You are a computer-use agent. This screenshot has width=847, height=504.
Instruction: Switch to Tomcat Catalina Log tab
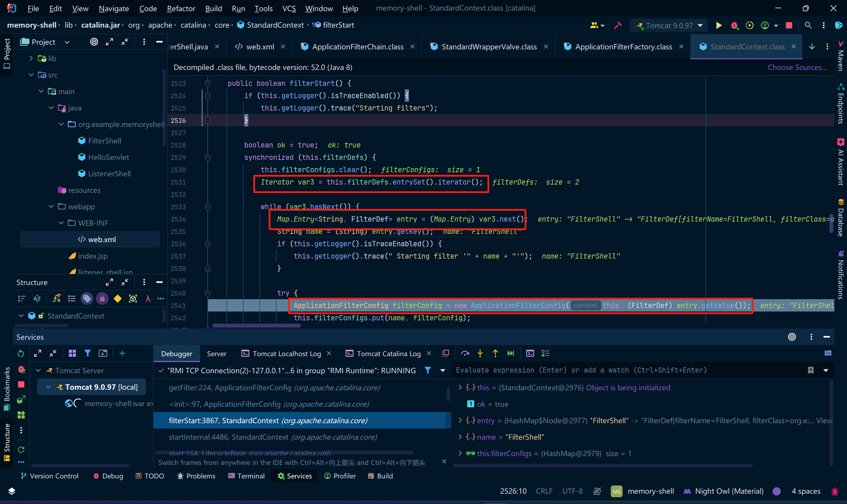tap(385, 354)
